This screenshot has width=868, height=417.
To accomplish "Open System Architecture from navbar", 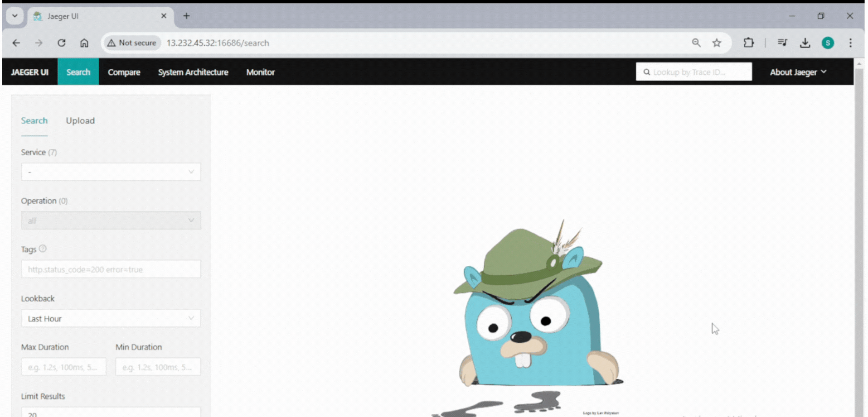I will 193,72.
